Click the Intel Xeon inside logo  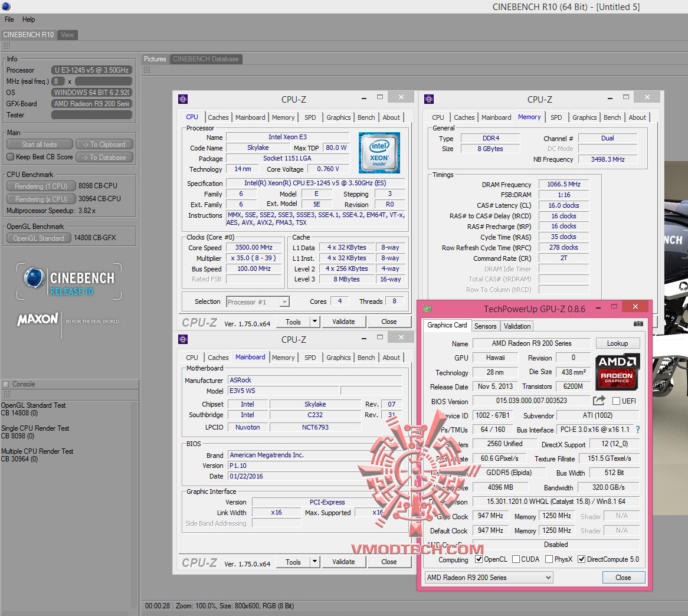click(379, 152)
